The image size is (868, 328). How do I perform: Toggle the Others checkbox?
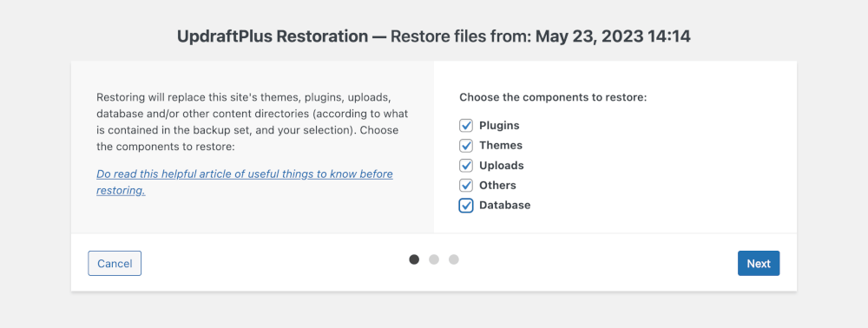tap(466, 186)
